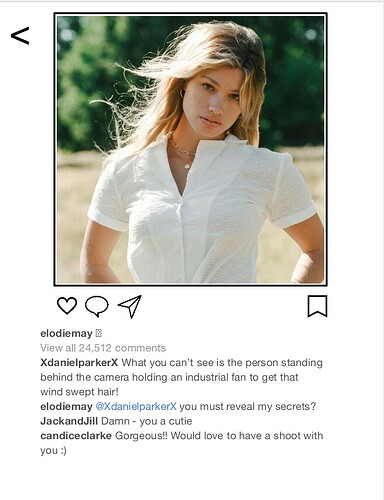This screenshot has height=500, width=384.
Task: Open elodiemay profile from caption
Action: pyautogui.click(x=66, y=333)
